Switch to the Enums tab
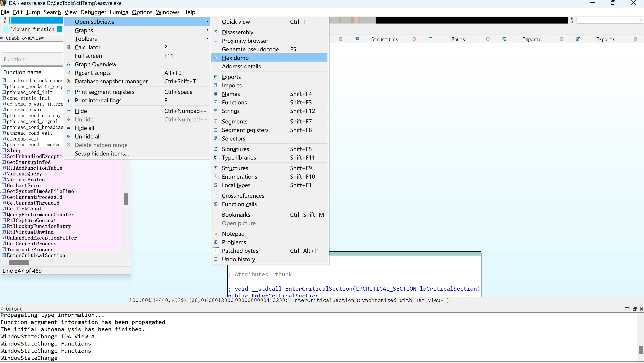Viewport: 644px width, 363px height. coord(458,39)
